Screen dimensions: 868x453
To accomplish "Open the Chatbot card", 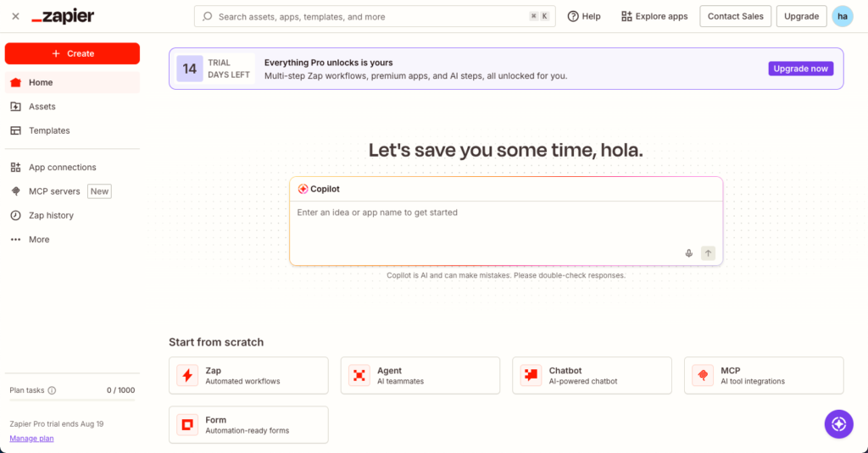I will (592, 376).
